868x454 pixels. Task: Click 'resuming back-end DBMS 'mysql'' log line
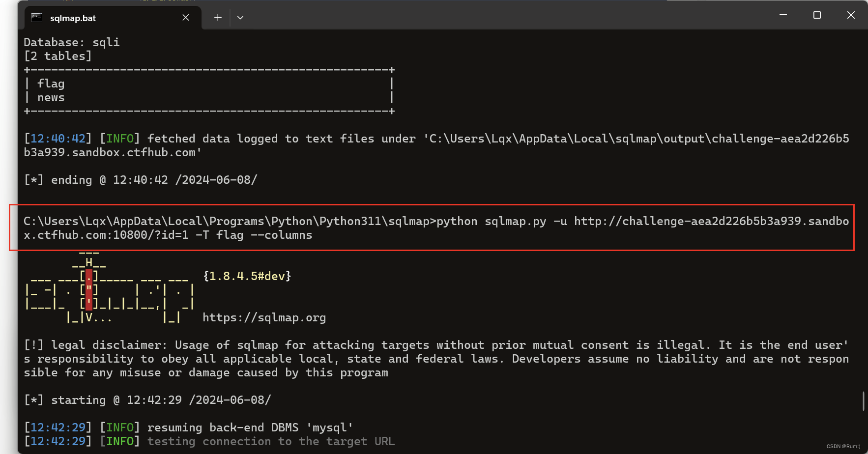[250, 427]
